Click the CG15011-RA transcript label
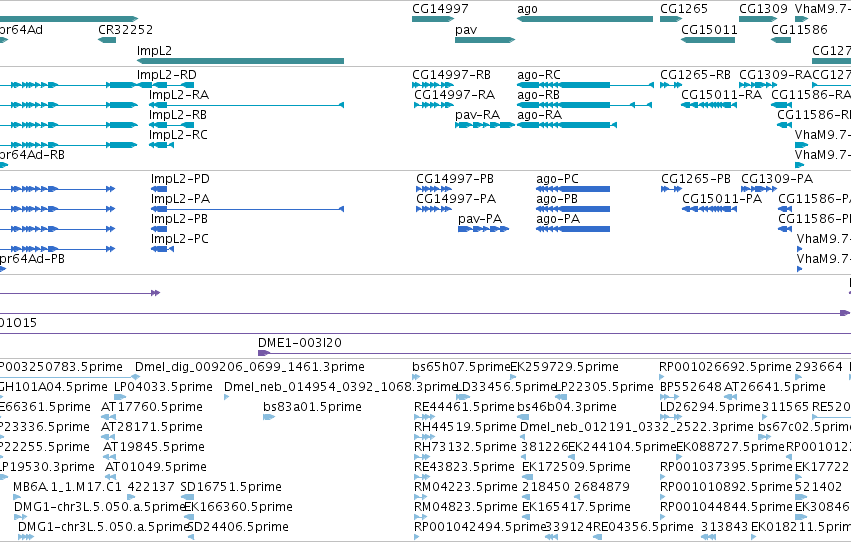The image size is (851, 542). click(721, 95)
